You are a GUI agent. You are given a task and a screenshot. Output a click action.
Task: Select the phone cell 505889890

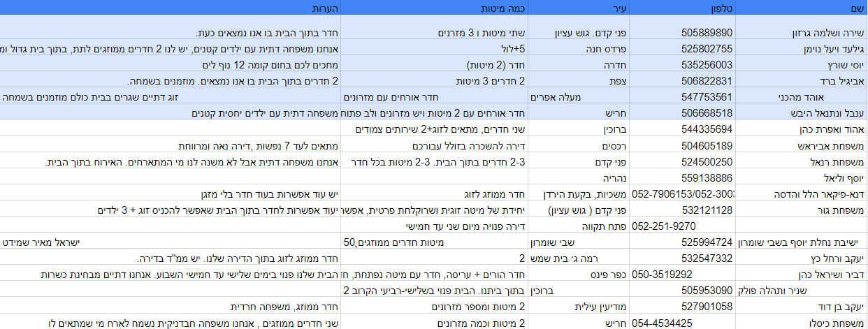point(706,34)
